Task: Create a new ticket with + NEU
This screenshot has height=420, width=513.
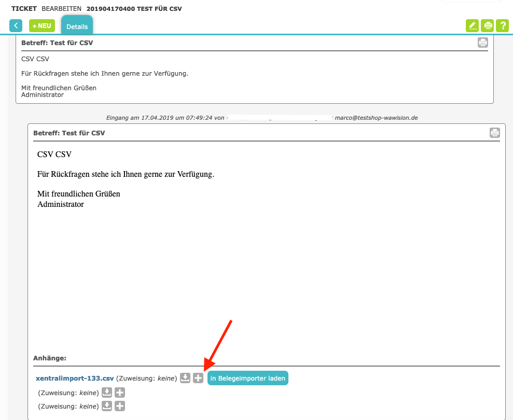Action: [41, 25]
